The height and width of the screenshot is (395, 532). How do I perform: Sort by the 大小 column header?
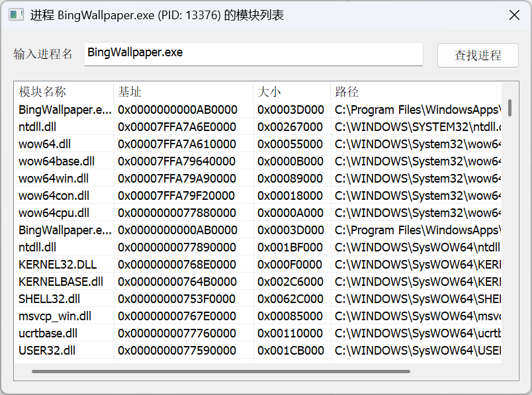292,91
